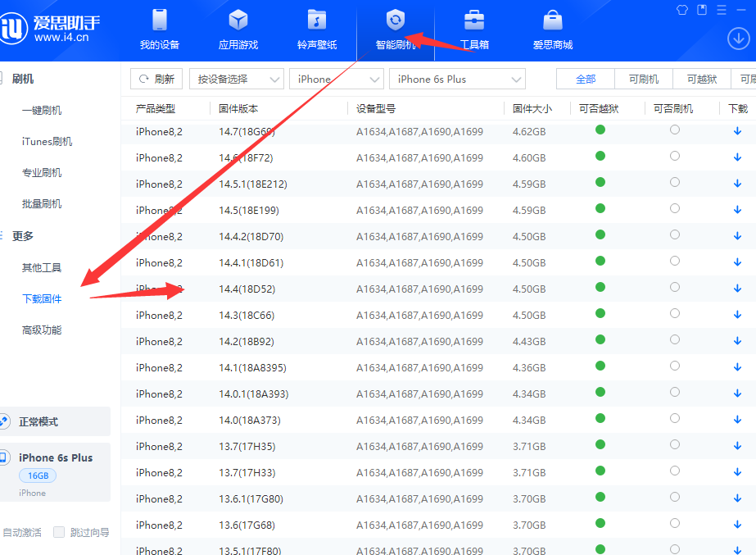Open the iPhone product type dropdown

(337, 80)
